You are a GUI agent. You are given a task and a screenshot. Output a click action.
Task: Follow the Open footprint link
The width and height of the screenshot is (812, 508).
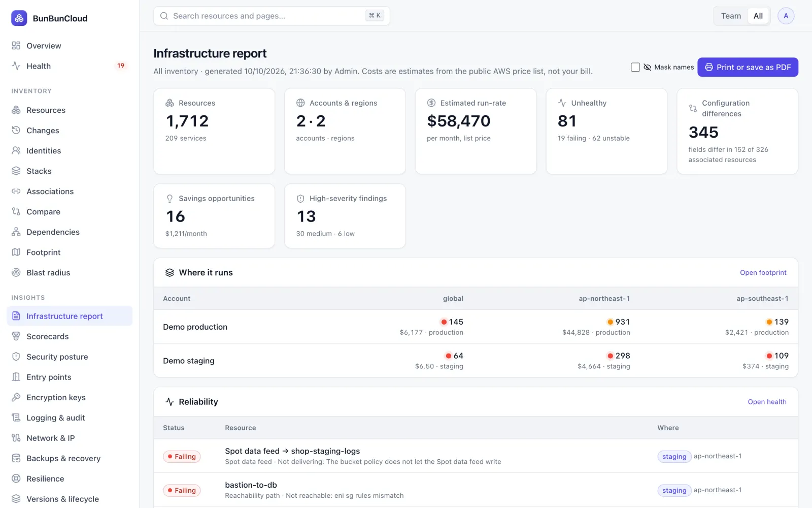(x=763, y=273)
